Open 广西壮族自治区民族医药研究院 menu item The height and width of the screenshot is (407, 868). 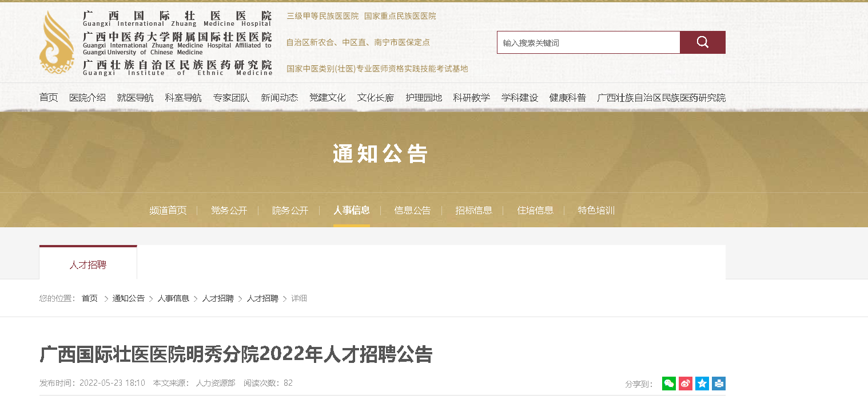click(662, 98)
